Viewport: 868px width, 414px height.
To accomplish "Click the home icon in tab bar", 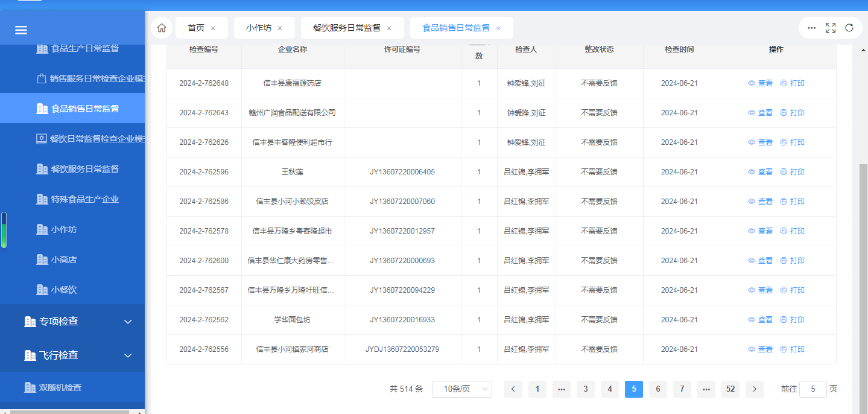I will pos(161,28).
